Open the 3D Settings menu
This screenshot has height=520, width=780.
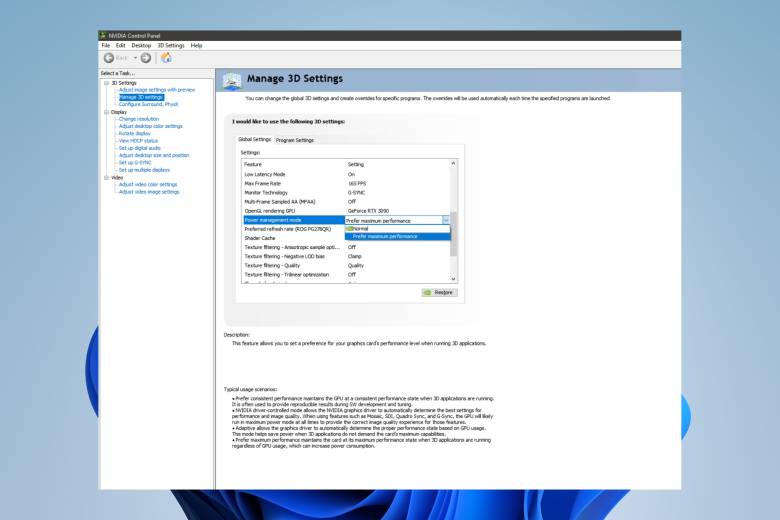(171, 45)
